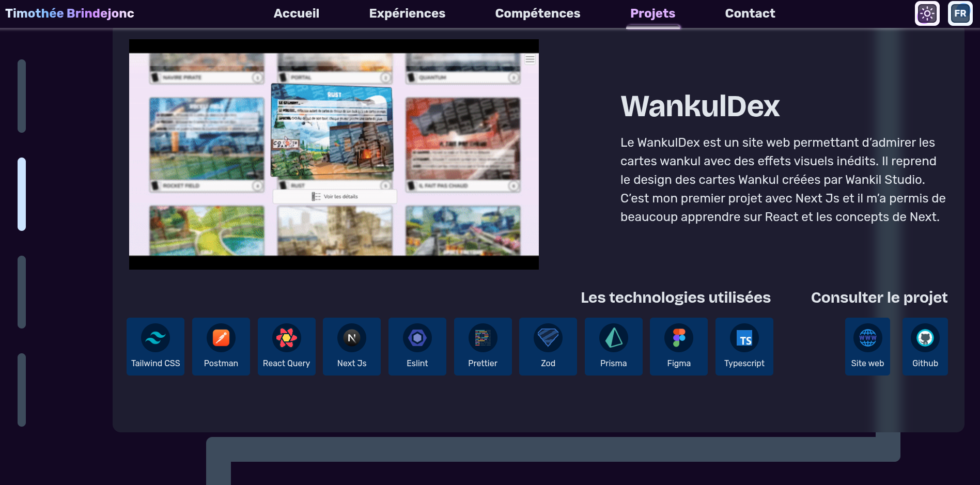Play the WankulDex preview video
Viewport: 980px width, 485px height.
tap(334, 154)
